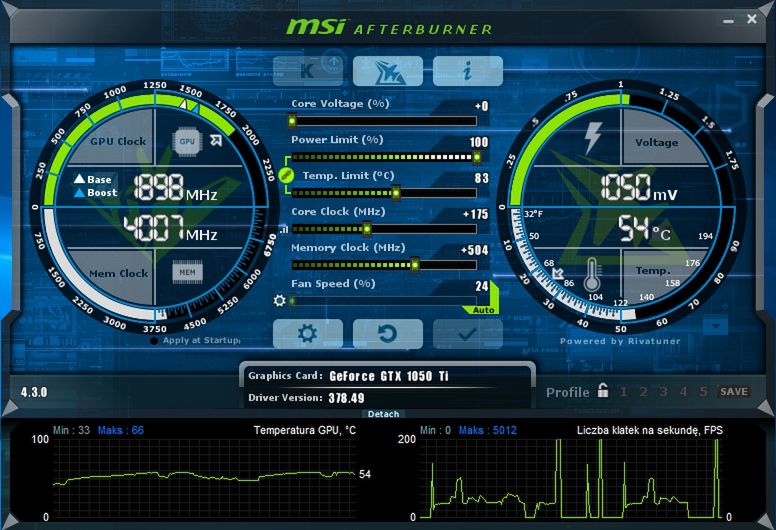Select profile slot 2
This screenshot has height=530, width=776.
(x=643, y=392)
